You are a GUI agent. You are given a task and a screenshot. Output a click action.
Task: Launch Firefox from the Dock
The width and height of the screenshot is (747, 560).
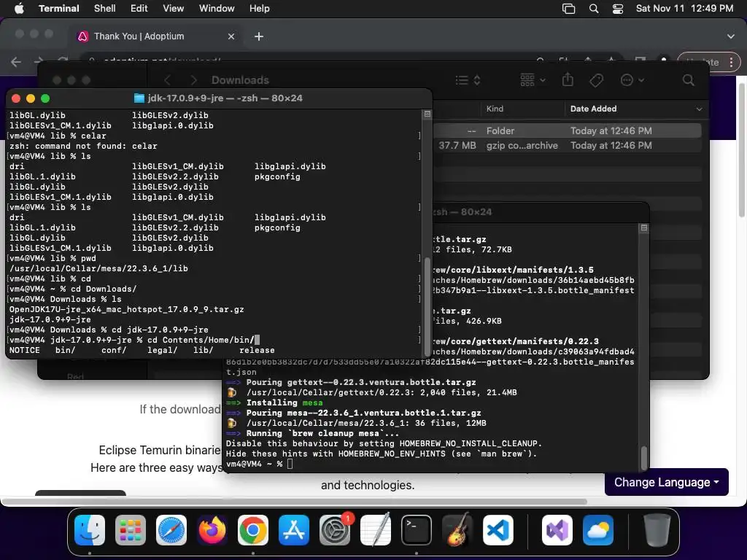(212, 530)
